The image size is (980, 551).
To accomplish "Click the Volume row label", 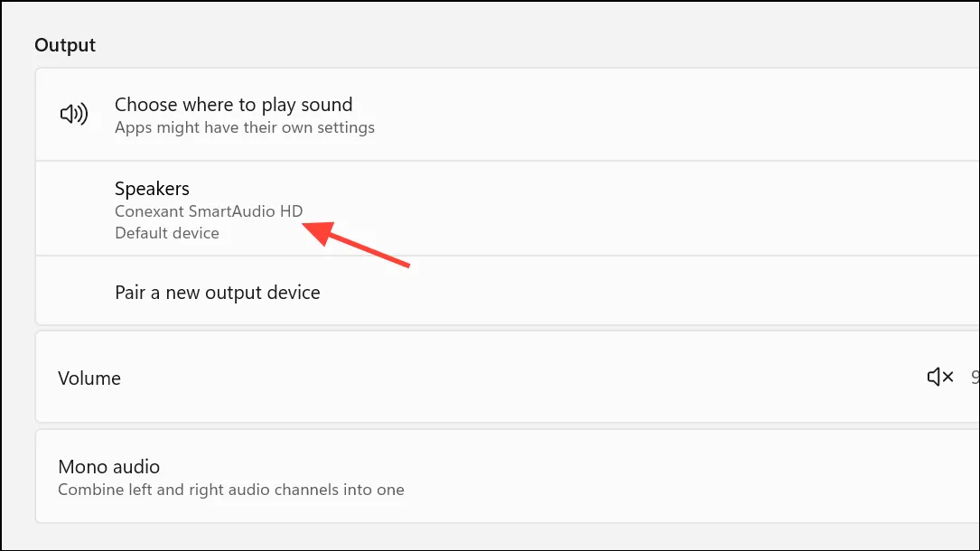I will pos(89,378).
